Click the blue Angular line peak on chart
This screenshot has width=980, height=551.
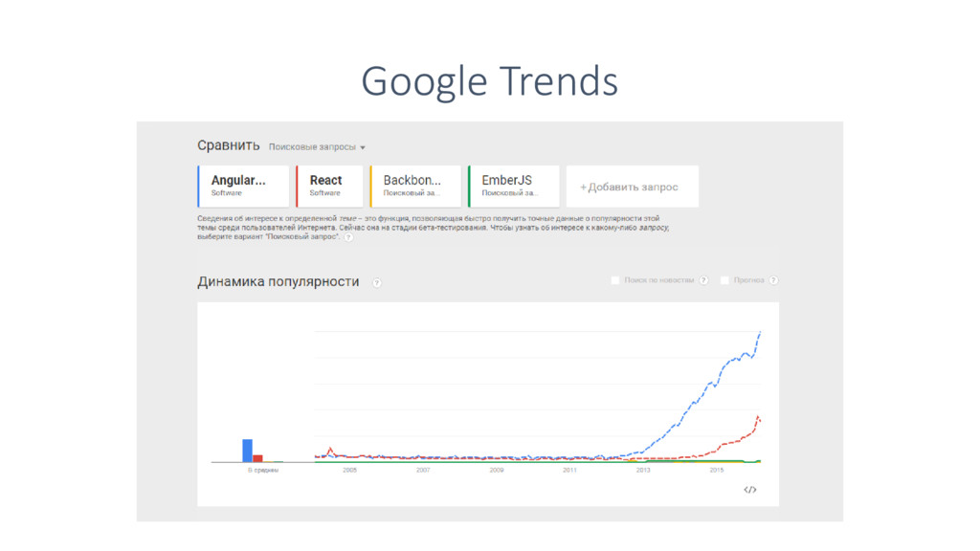[760, 332]
